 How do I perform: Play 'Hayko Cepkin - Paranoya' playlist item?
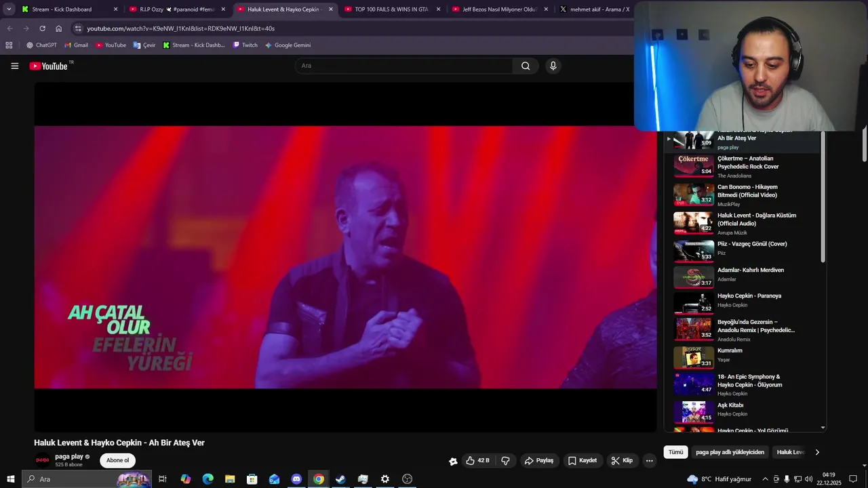coord(743,302)
